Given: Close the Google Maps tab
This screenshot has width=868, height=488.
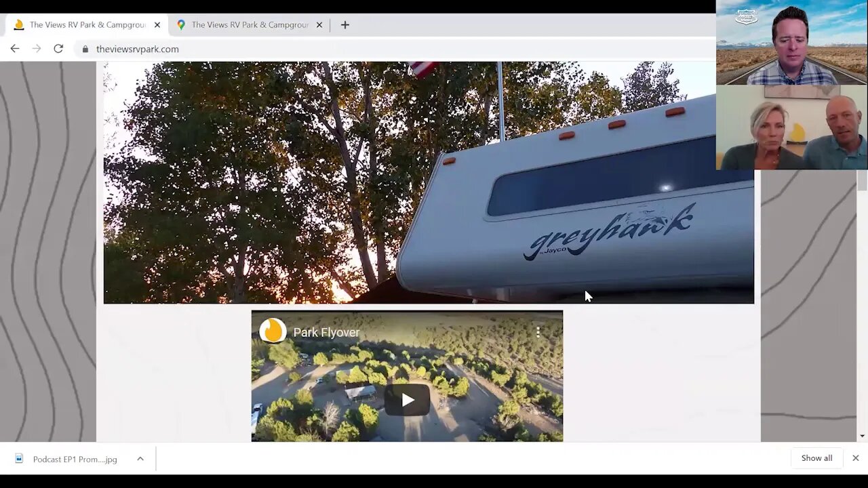Looking at the screenshot, I should [319, 25].
